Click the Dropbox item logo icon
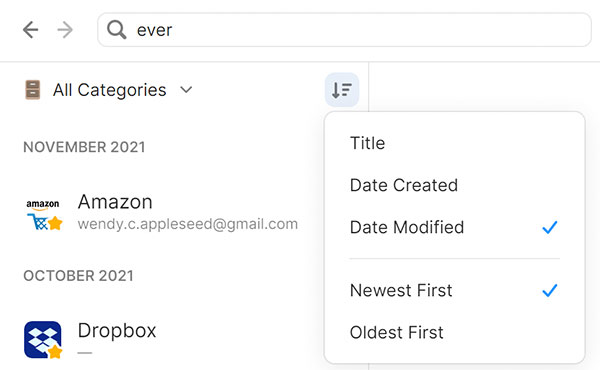 (x=43, y=339)
